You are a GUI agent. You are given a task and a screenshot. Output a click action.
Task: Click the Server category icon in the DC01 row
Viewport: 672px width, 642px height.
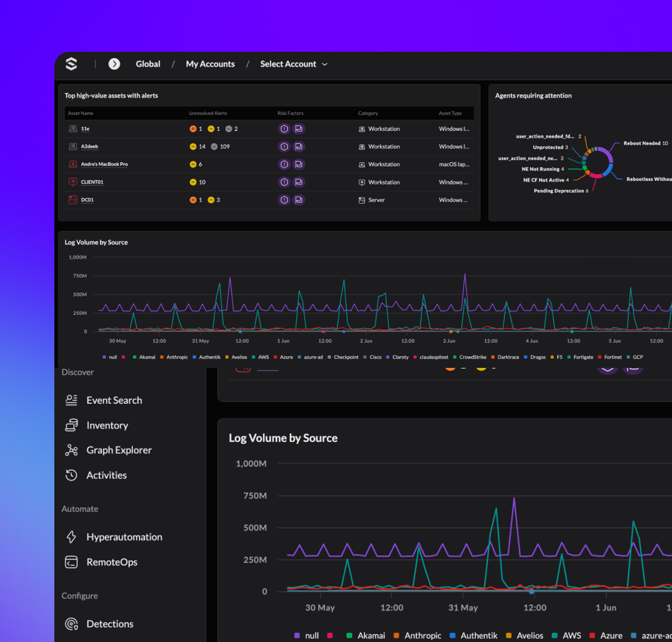pos(362,200)
